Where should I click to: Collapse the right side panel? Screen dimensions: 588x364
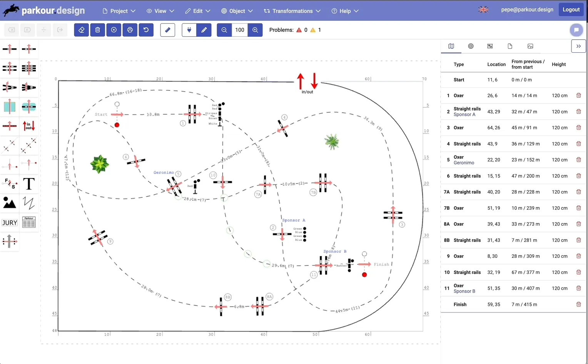(x=578, y=46)
